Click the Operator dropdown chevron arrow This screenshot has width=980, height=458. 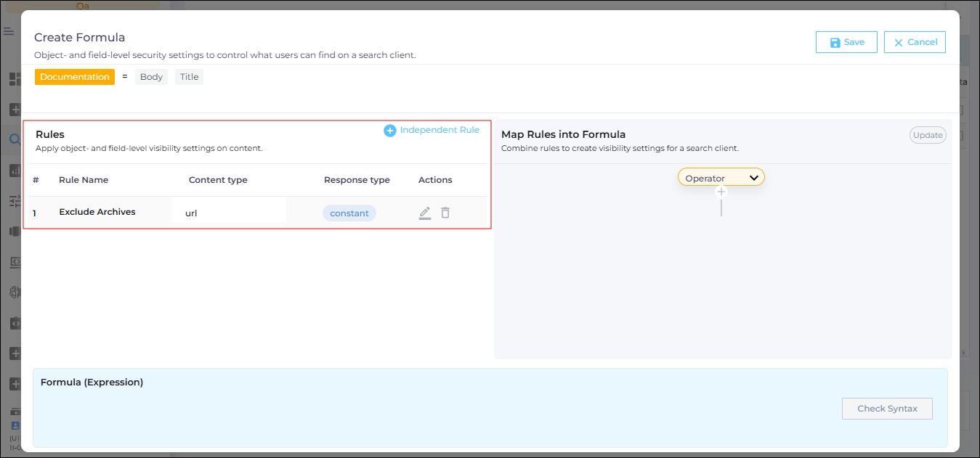[754, 178]
